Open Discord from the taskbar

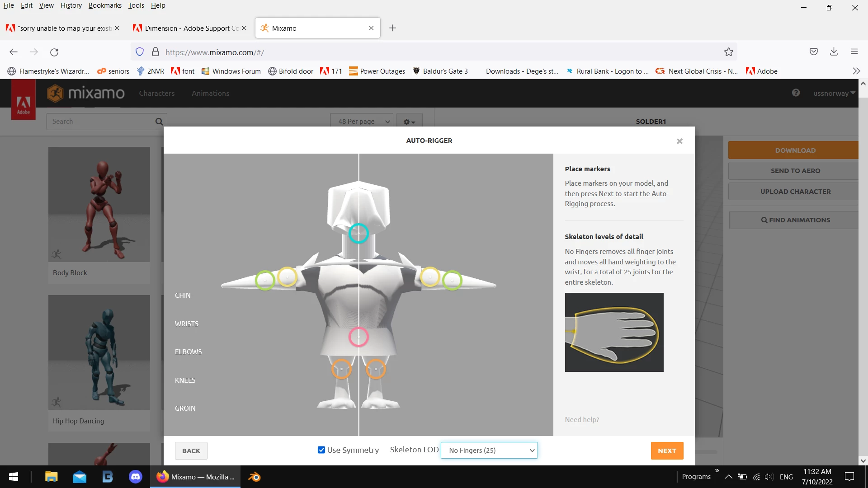(136, 477)
